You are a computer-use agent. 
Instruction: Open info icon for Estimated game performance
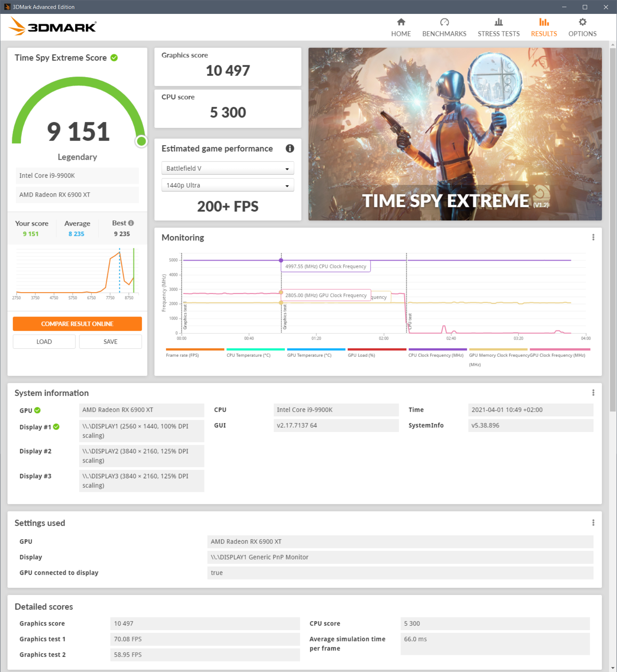click(x=290, y=149)
